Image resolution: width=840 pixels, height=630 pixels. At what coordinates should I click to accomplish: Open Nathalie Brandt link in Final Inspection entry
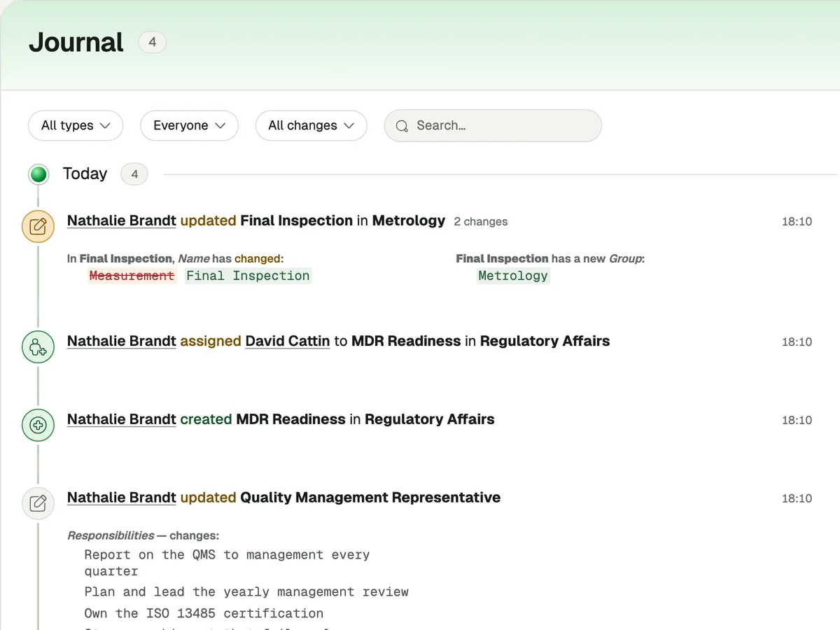click(122, 220)
